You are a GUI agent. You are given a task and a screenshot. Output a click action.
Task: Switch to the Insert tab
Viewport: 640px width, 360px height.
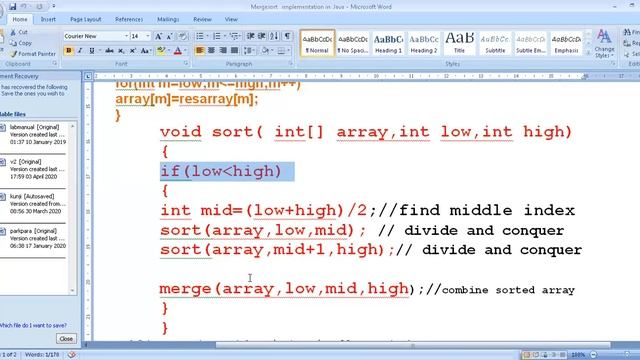coord(48,19)
